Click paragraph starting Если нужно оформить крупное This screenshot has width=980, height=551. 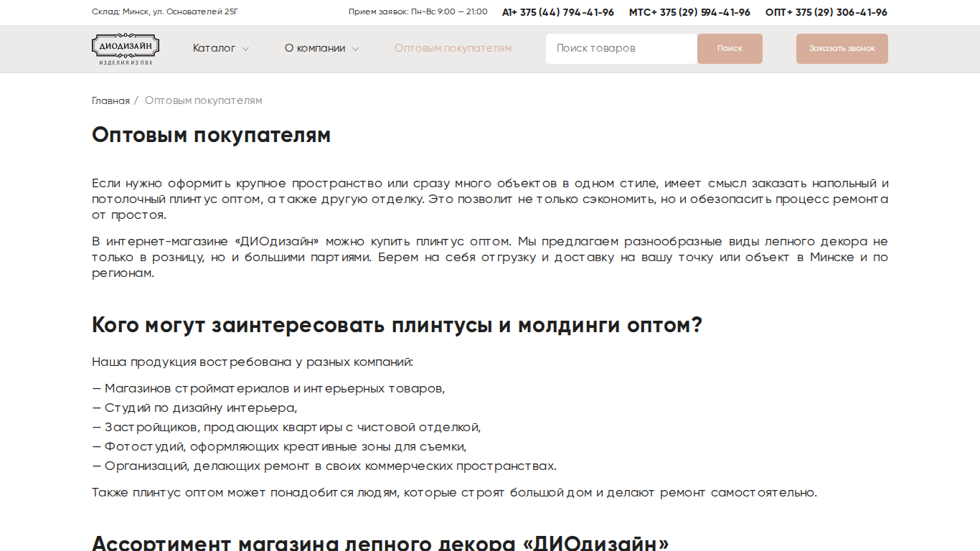(x=490, y=199)
